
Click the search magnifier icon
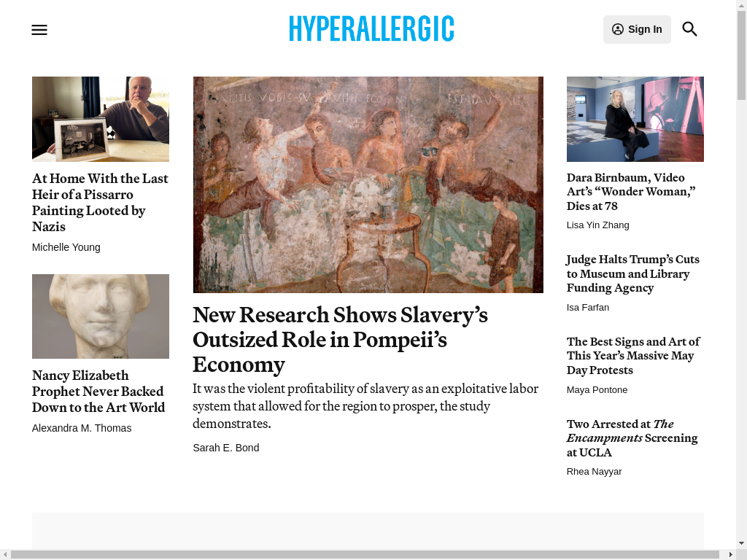689,29
